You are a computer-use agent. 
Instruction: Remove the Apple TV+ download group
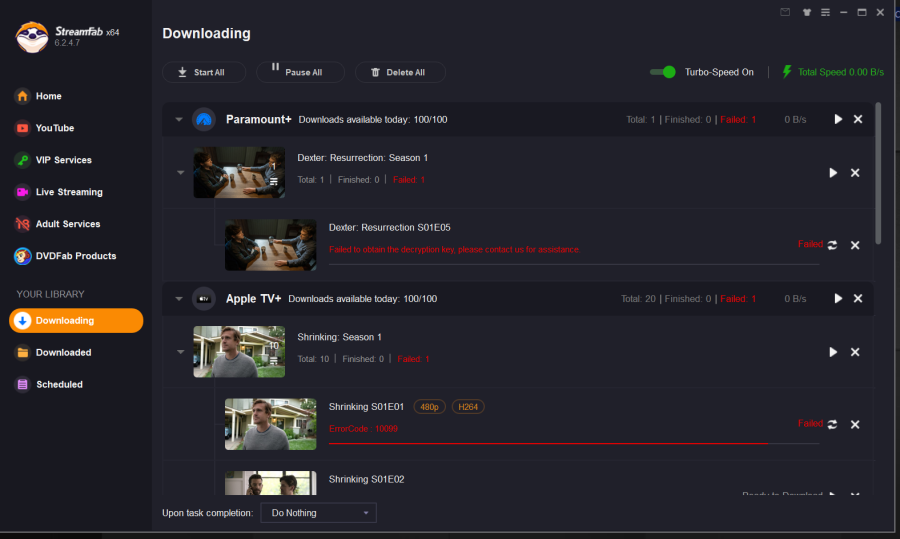click(x=857, y=298)
